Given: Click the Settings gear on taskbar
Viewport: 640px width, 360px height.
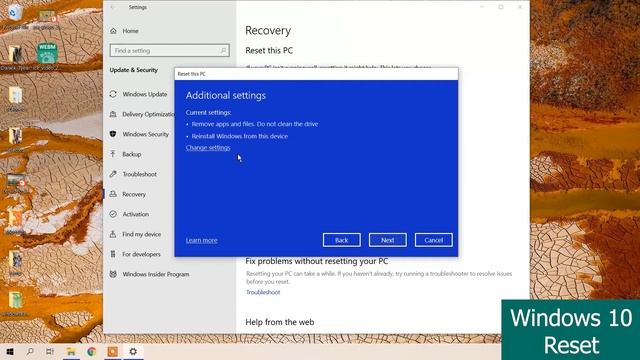Looking at the screenshot, I should coord(133,351).
